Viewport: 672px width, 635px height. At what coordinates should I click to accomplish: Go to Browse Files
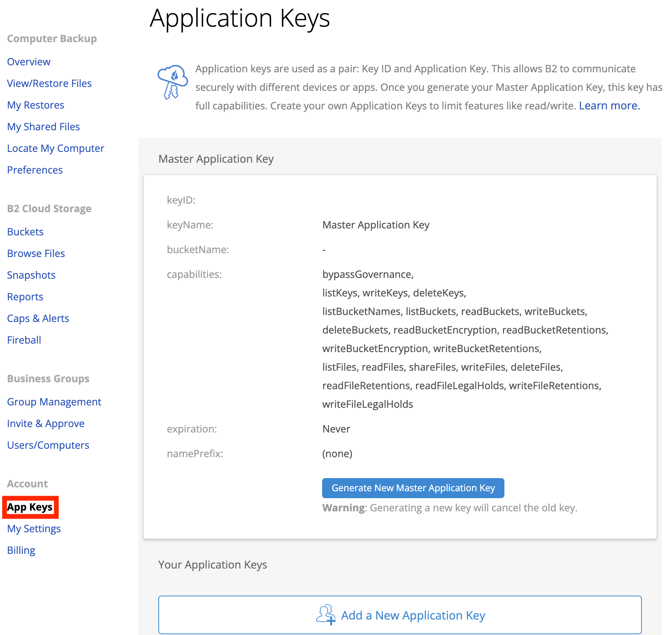[36, 254]
